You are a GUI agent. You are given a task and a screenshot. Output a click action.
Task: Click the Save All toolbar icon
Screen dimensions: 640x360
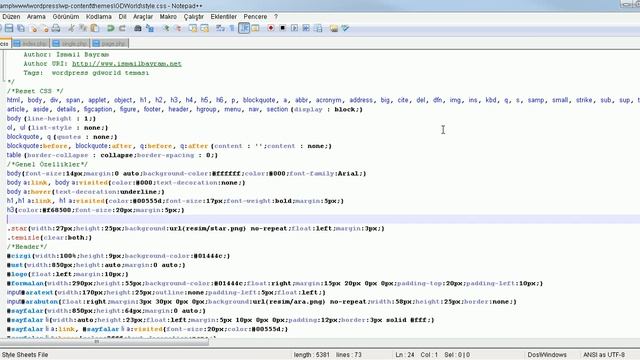pyautogui.click(x=21, y=28)
